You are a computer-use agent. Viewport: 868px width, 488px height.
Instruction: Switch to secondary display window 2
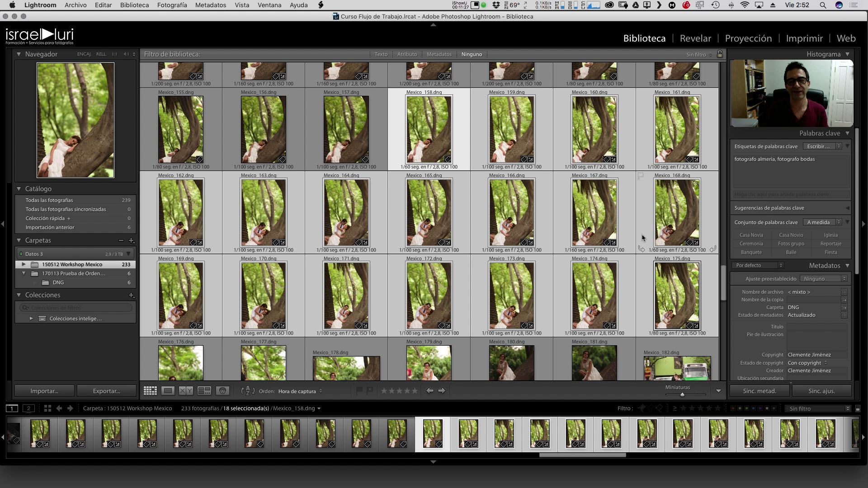click(x=28, y=408)
